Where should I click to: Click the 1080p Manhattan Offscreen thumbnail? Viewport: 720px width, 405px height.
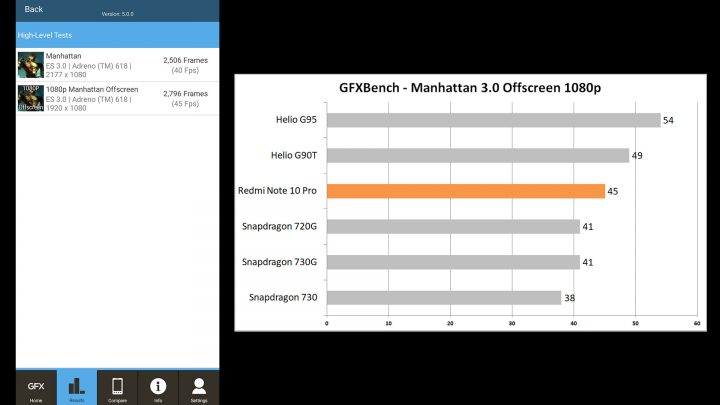[31, 98]
